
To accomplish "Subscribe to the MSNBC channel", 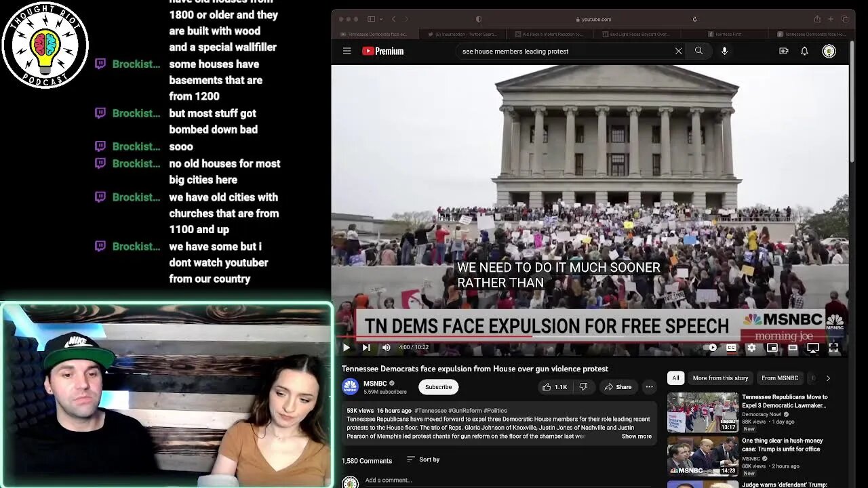I will (x=438, y=387).
